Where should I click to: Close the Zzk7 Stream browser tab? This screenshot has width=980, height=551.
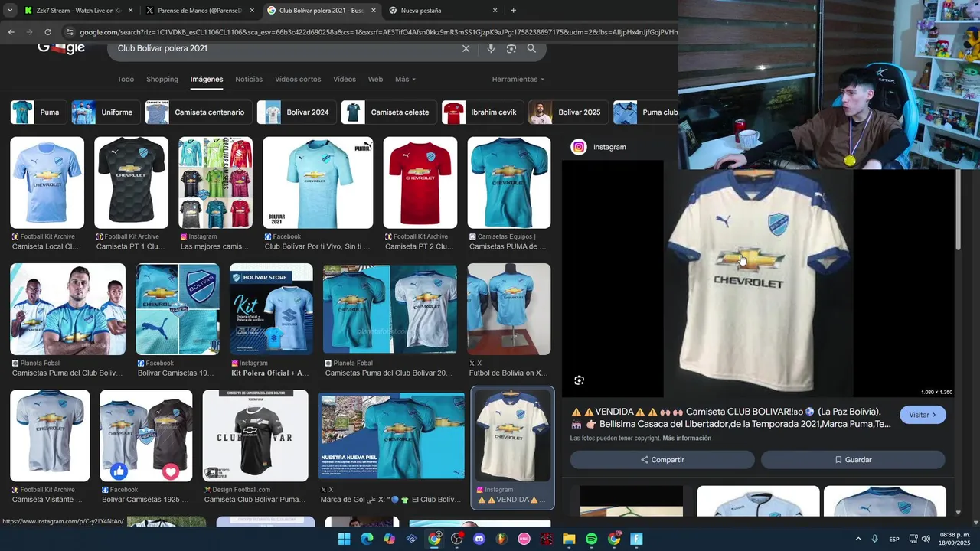coord(130,10)
